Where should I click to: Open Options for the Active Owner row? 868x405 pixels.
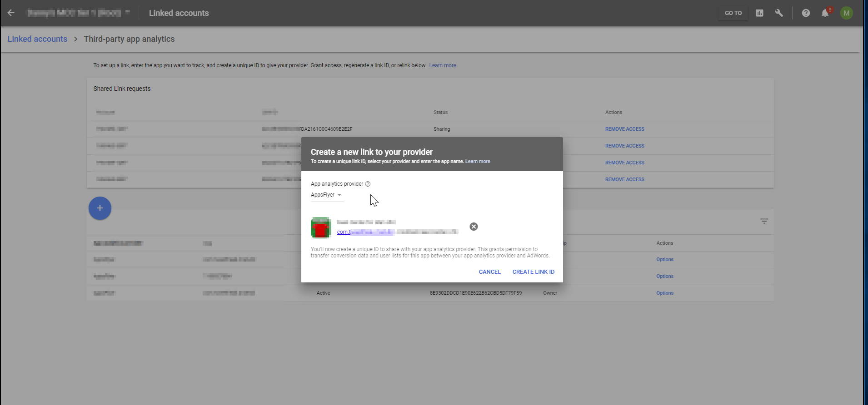[x=665, y=293]
